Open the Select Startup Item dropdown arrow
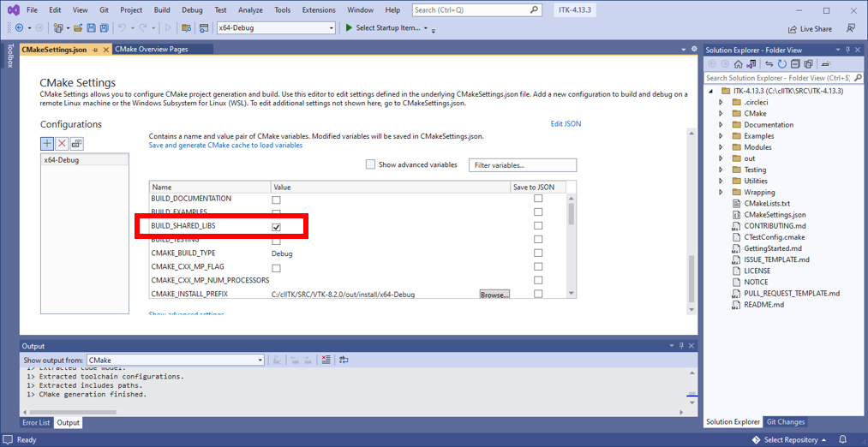Screen dimensions: 868x447 [x=426, y=28]
